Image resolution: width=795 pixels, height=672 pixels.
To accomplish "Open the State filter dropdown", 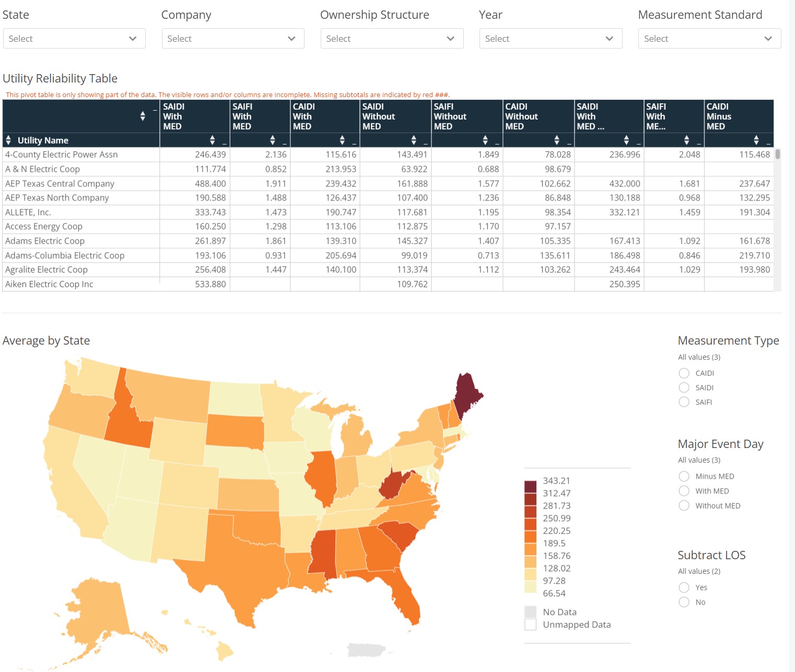I will 74,39.
